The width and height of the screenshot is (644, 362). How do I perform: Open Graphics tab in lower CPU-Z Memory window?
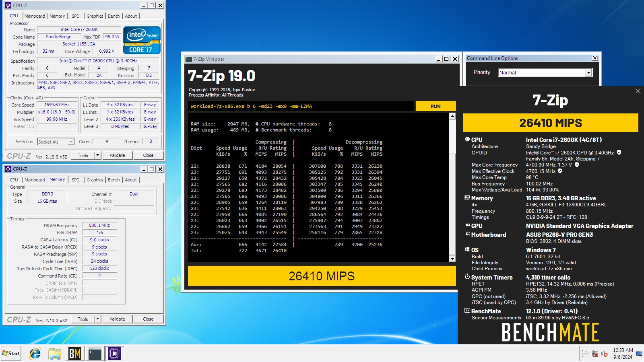(x=95, y=180)
